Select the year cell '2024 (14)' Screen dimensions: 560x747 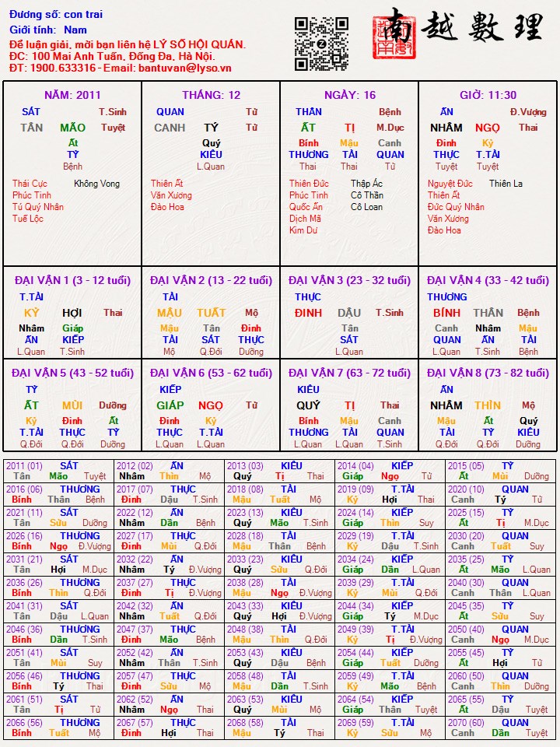pyautogui.click(x=390, y=518)
